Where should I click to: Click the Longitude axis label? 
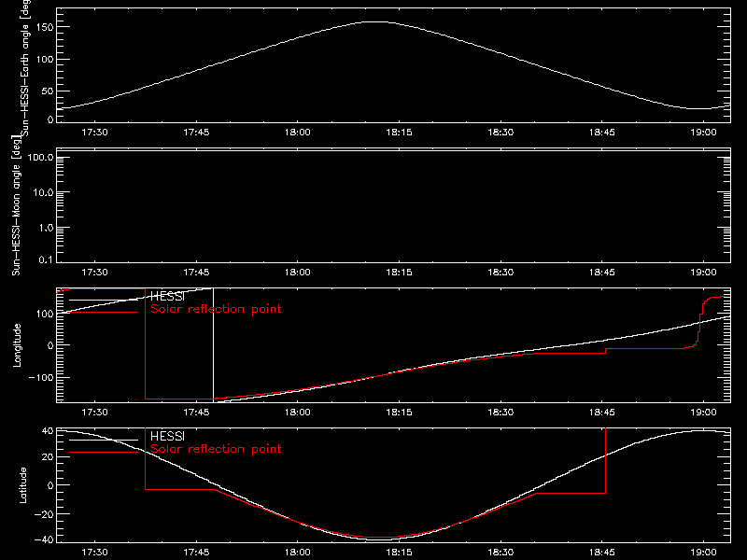(17, 345)
